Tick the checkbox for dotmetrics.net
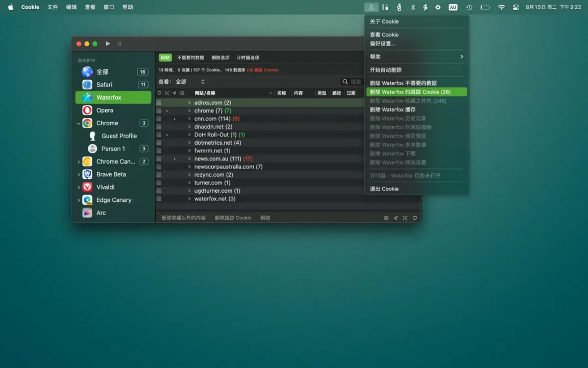The height and width of the screenshot is (368, 588). (159, 143)
